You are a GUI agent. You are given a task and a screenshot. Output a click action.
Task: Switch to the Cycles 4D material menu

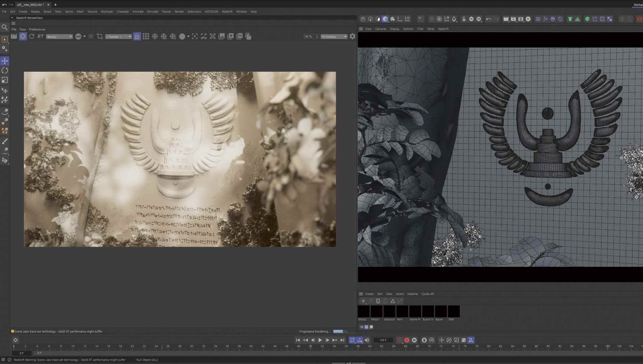pos(428,294)
